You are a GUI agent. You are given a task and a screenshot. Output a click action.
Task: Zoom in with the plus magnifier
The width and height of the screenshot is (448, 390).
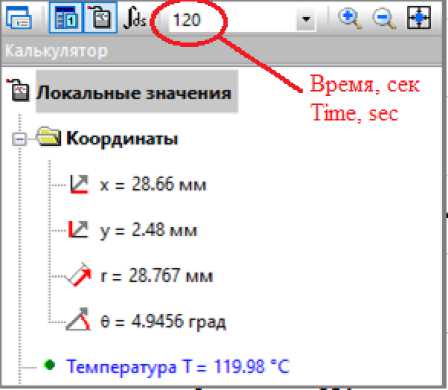click(349, 19)
